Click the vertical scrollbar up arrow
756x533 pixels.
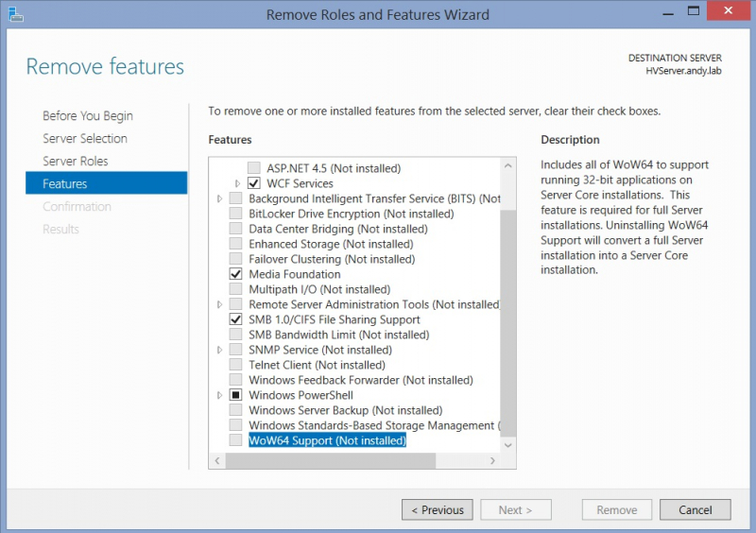[x=508, y=166]
